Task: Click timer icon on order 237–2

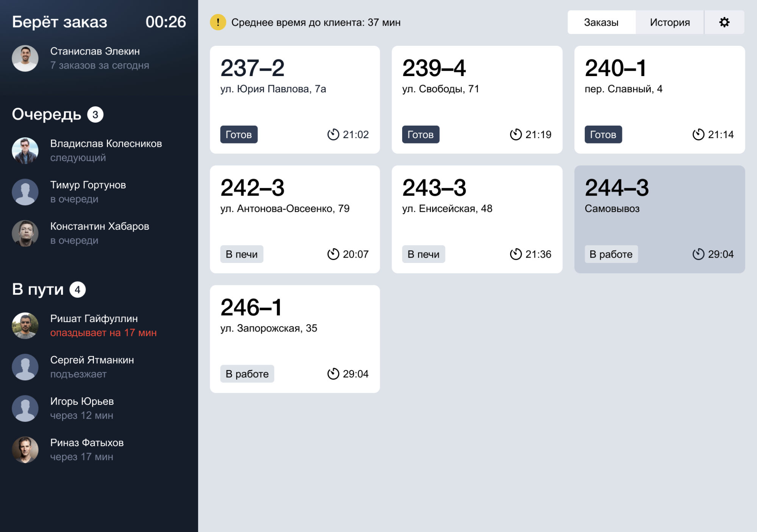Action: (333, 134)
